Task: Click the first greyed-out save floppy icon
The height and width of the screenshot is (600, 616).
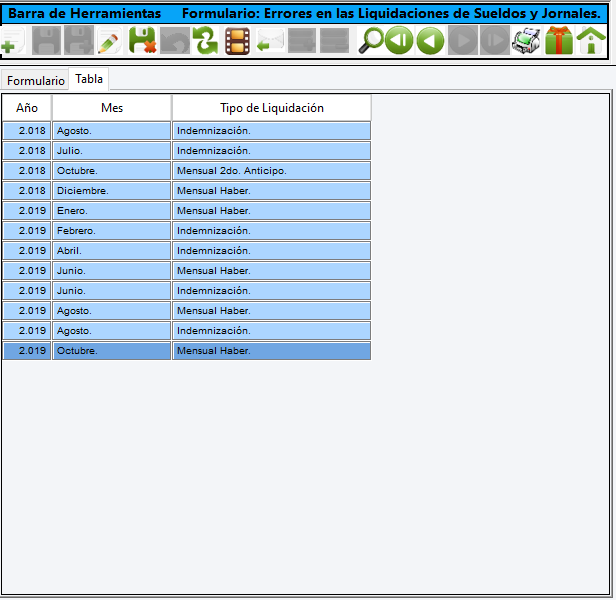Action: tap(46, 40)
